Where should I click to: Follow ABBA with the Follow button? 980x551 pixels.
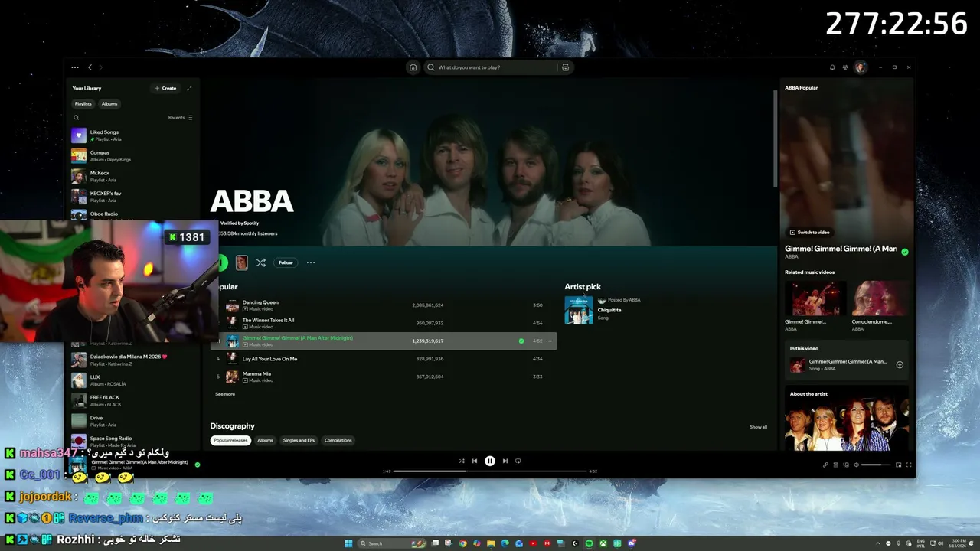click(x=286, y=262)
